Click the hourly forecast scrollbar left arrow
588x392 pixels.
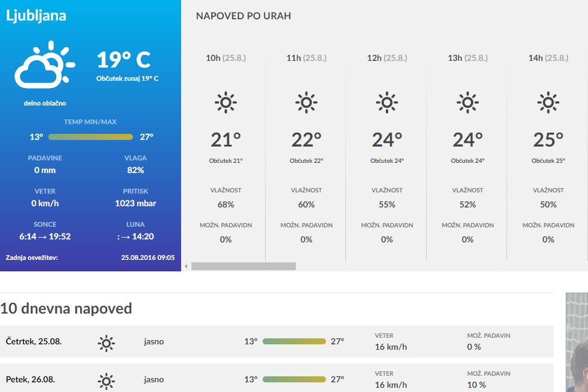coord(186,267)
